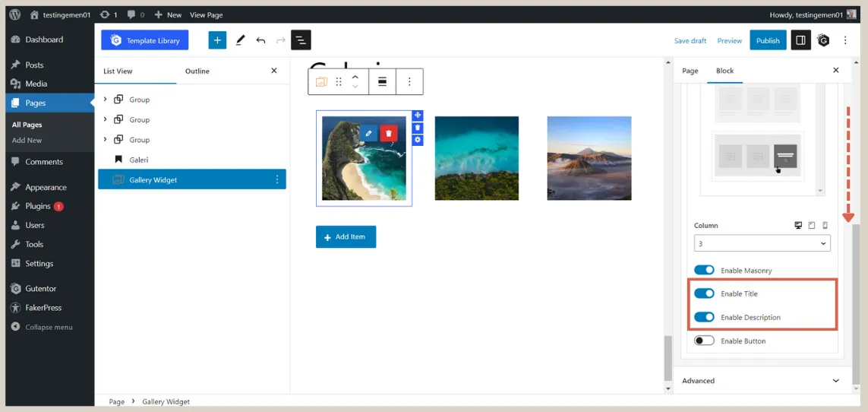The width and height of the screenshot is (868, 412).
Task: Toggle the settings sidebar icon
Action: click(800, 40)
